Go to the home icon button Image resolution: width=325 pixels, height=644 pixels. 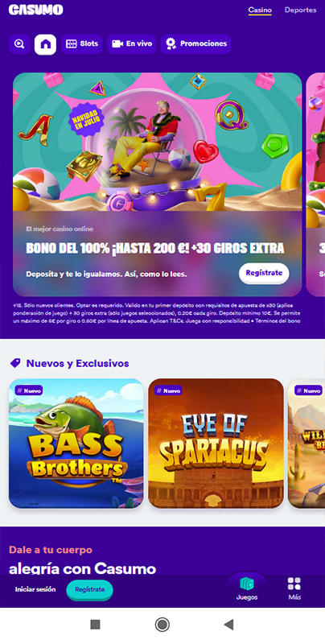click(45, 44)
